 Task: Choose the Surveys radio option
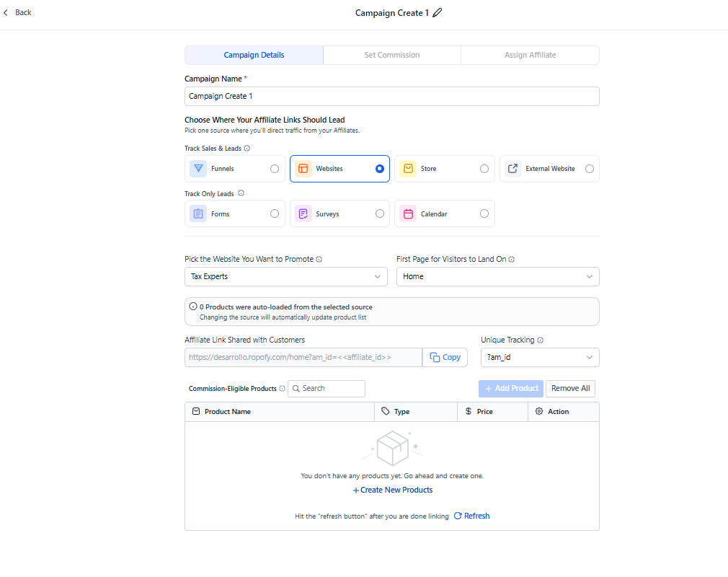click(380, 214)
